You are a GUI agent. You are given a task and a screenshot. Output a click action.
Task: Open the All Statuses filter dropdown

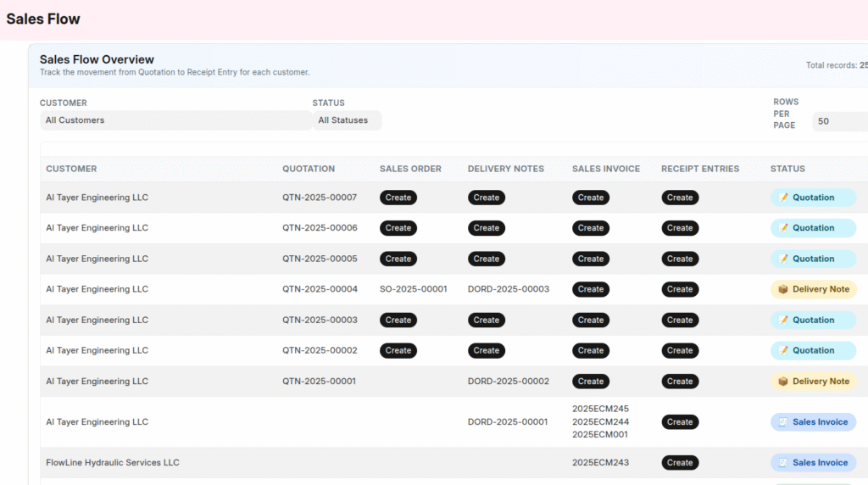point(347,120)
